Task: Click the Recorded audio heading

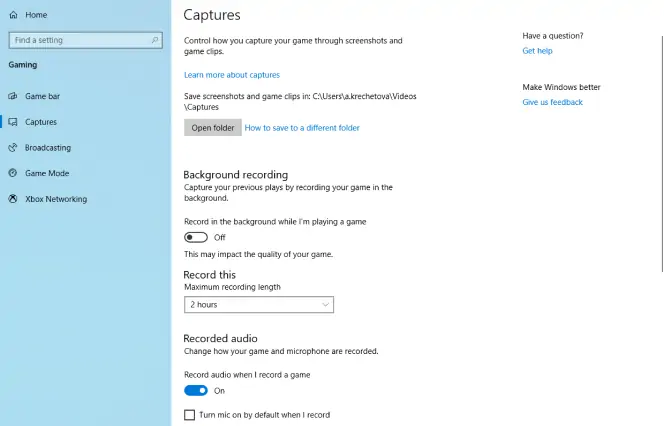Action: (x=220, y=338)
